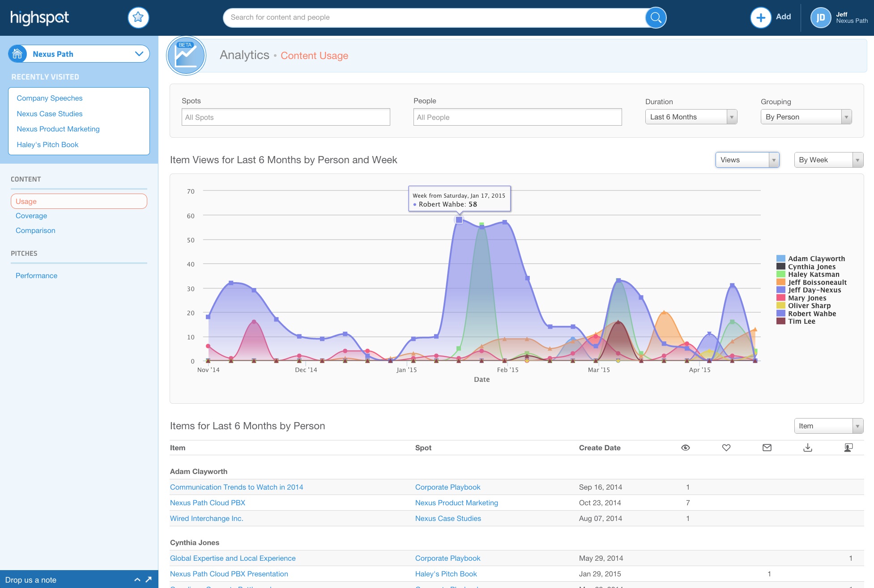The width and height of the screenshot is (874, 588).
Task: Select Coverage in Content menu
Action: click(x=31, y=216)
